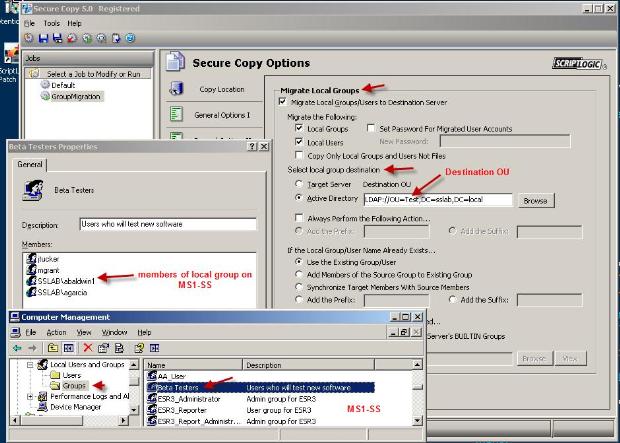Select the Active Directory radio button

click(299, 198)
